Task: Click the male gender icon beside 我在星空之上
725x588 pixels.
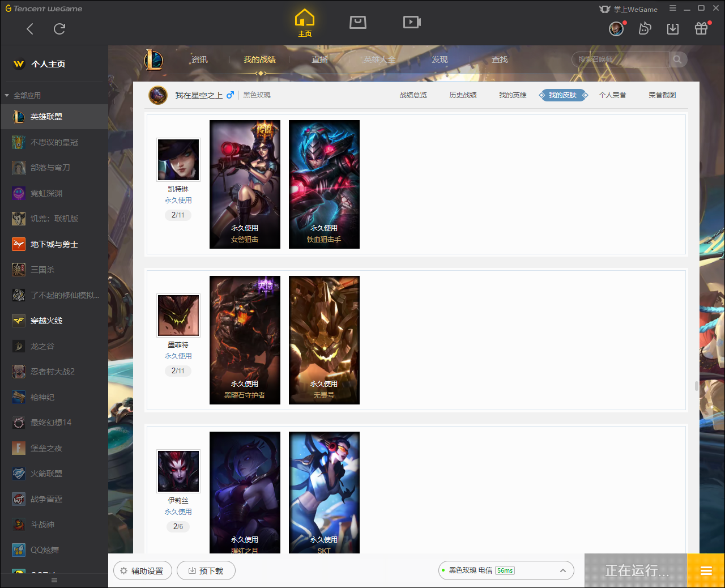Action: pyautogui.click(x=230, y=95)
